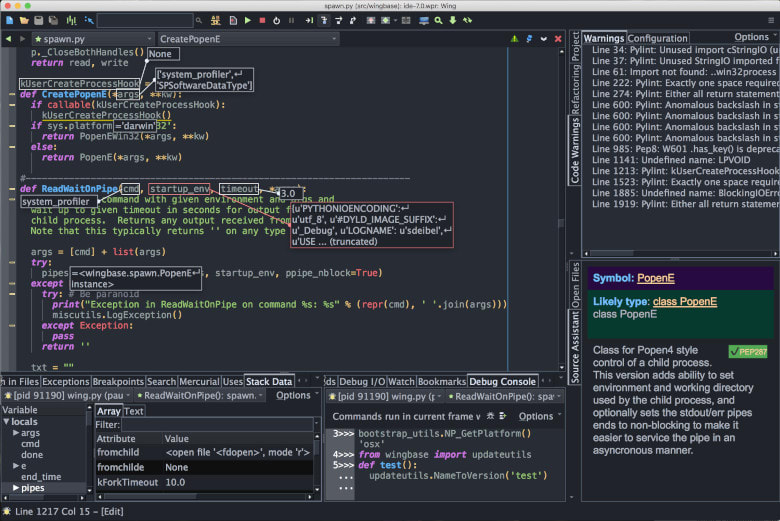780x521 pixels.
Task: Close the editor with red X icon
Action: coord(558,39)
